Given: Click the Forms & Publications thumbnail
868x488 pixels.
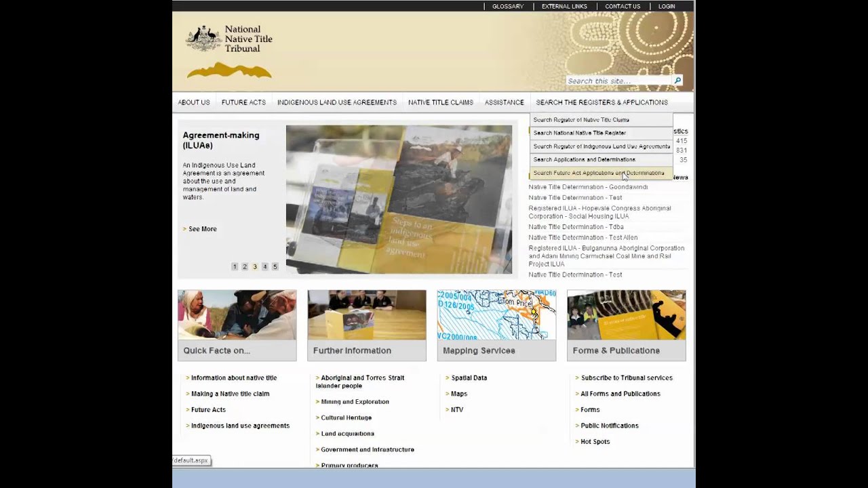Looking at the screenshot, I should point(627,315).
